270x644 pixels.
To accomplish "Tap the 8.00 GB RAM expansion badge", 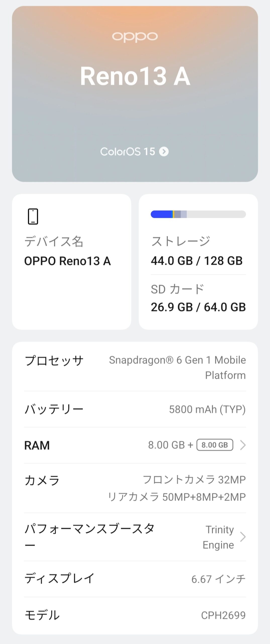I will 215,445.
